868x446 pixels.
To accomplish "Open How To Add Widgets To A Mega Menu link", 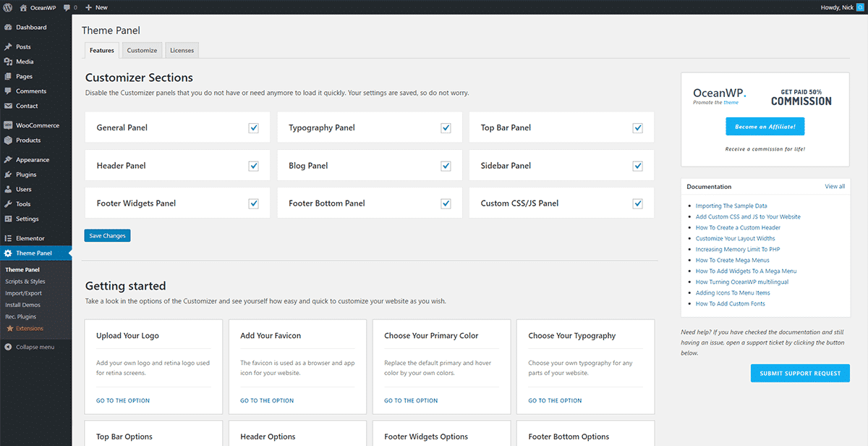I will point(746,272).
